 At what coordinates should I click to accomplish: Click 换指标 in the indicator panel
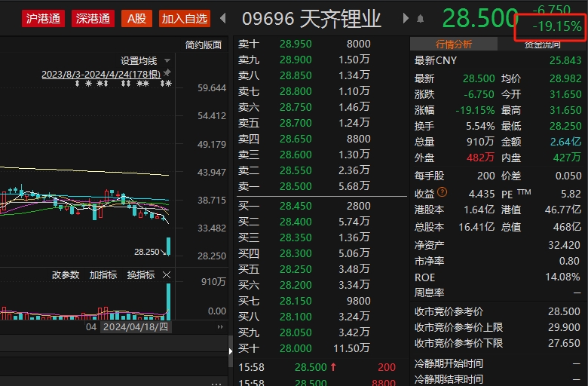pyautogui.click(x=141, y=275)
